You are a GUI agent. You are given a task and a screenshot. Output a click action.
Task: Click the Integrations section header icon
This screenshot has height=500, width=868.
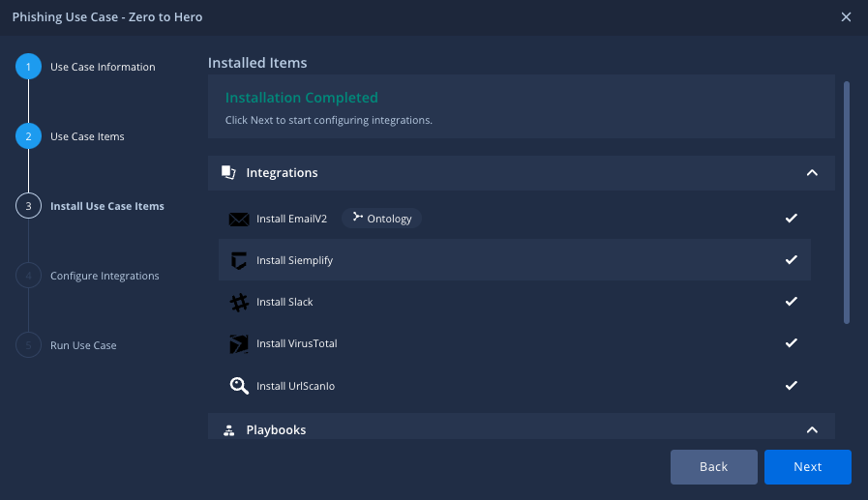(x=228, y=173)
